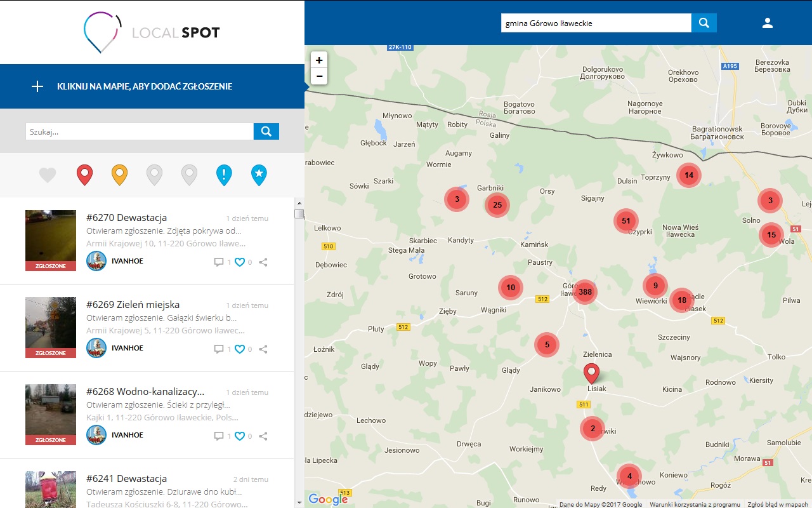Like report #6270 with the heart
This screenshot has height=508, width=812.
[x=240, y=262]
